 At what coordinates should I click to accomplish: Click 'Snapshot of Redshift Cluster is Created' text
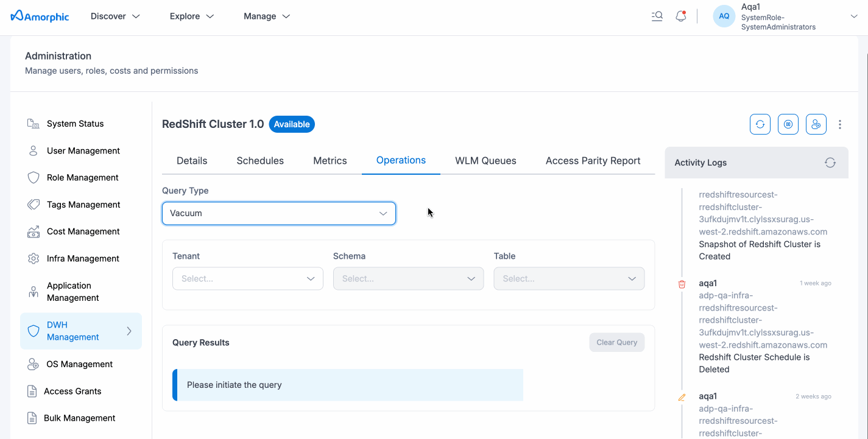click(760, 250)
